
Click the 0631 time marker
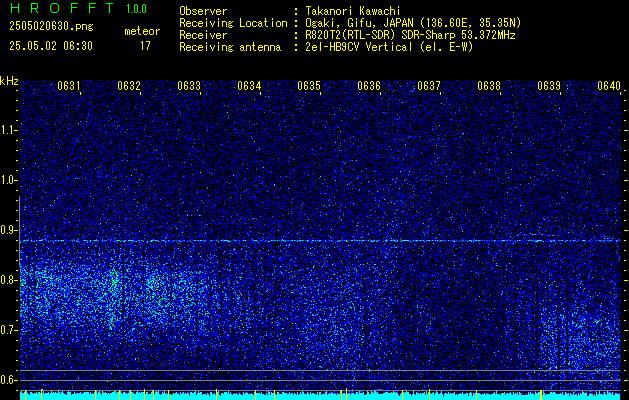(x=69, y=86)
